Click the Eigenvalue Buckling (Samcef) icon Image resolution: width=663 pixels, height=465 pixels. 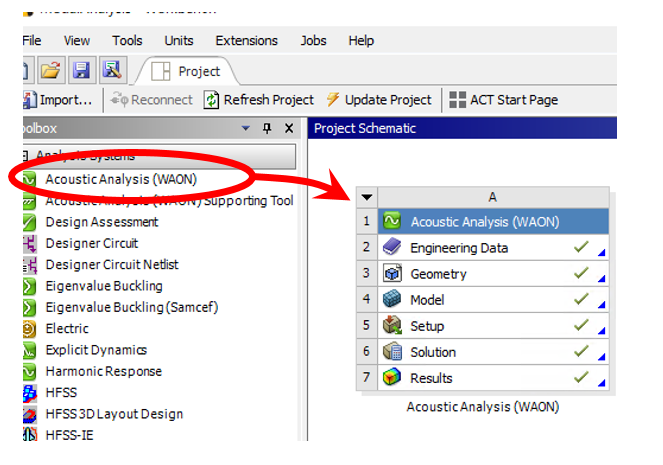tap(30, 307)
